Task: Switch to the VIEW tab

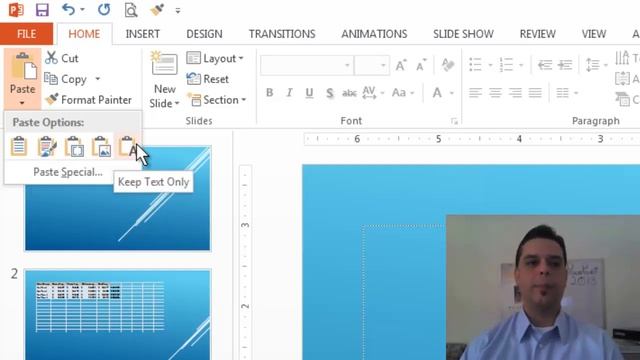Action: (593, 34)
